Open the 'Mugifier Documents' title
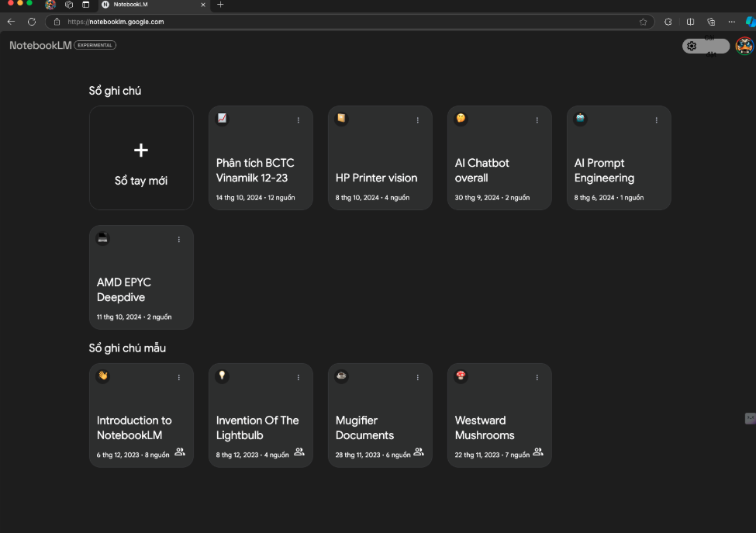This screenshot has height=533, width=756. point(364,427)
